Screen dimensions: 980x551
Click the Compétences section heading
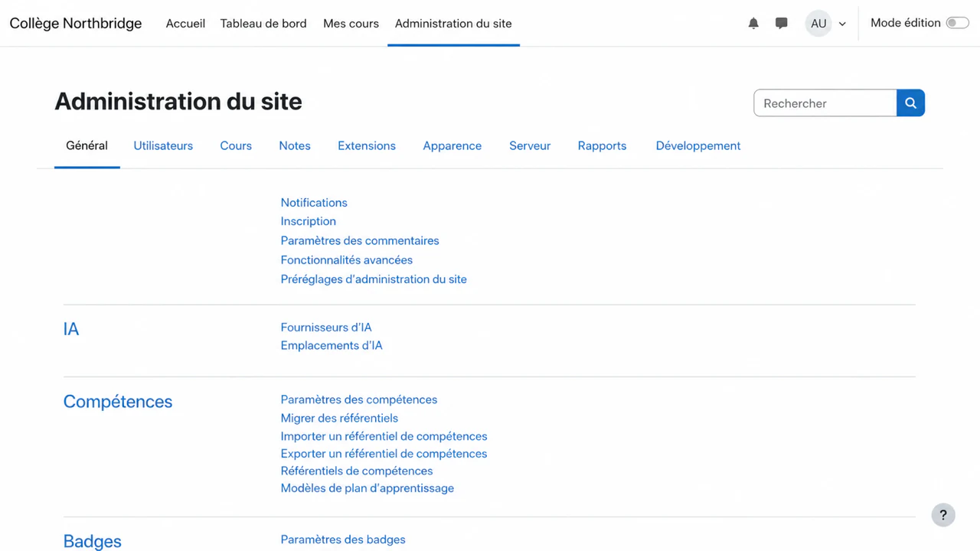point(118,402)
